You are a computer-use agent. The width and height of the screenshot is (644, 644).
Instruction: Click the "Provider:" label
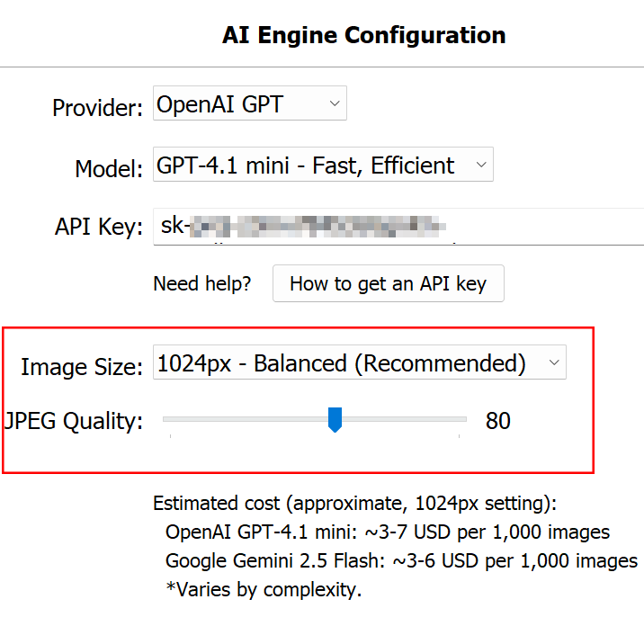tap(97, 108)
